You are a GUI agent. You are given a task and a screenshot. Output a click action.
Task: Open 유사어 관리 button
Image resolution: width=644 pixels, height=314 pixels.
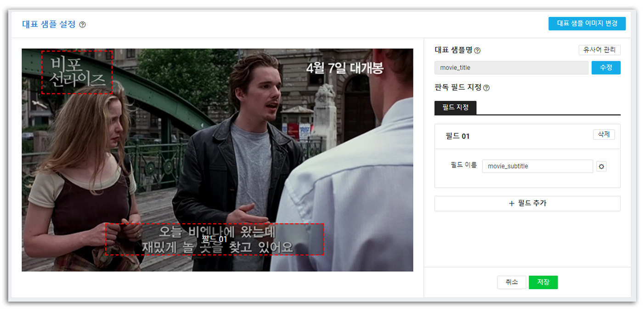pos(599,50)
